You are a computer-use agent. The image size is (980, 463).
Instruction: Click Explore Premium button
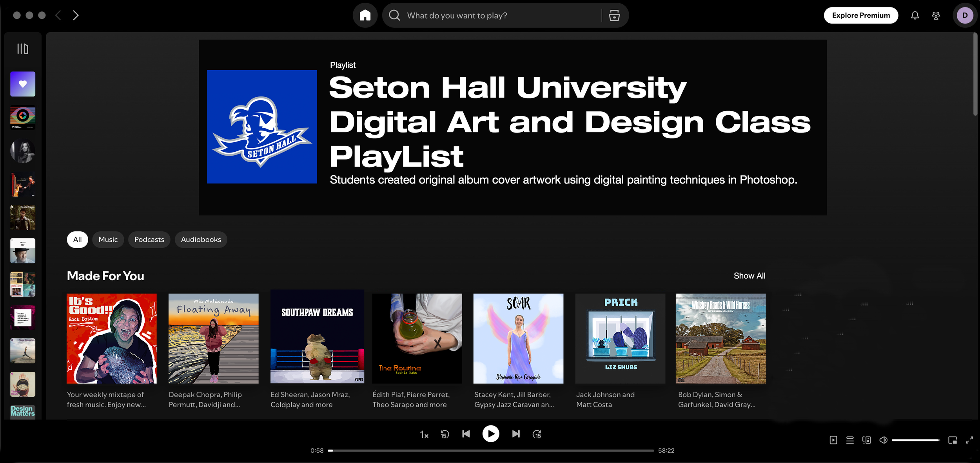[x=860, y=15]
